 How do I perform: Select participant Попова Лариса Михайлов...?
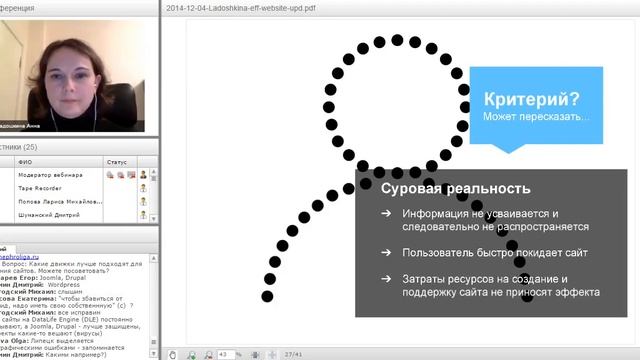tap(60, 202)
